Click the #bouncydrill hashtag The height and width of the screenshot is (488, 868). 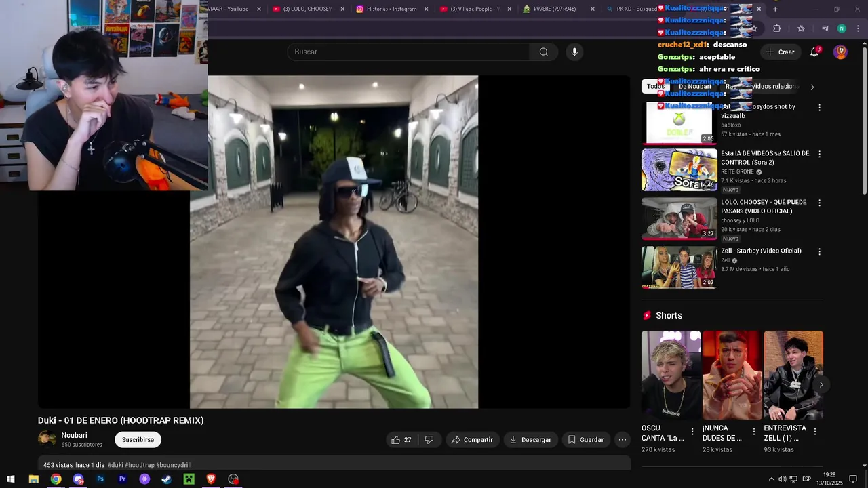point(174,465)
